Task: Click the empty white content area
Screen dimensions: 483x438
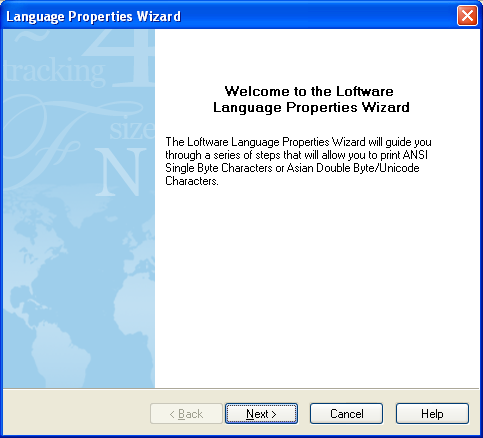Action: 317,287
